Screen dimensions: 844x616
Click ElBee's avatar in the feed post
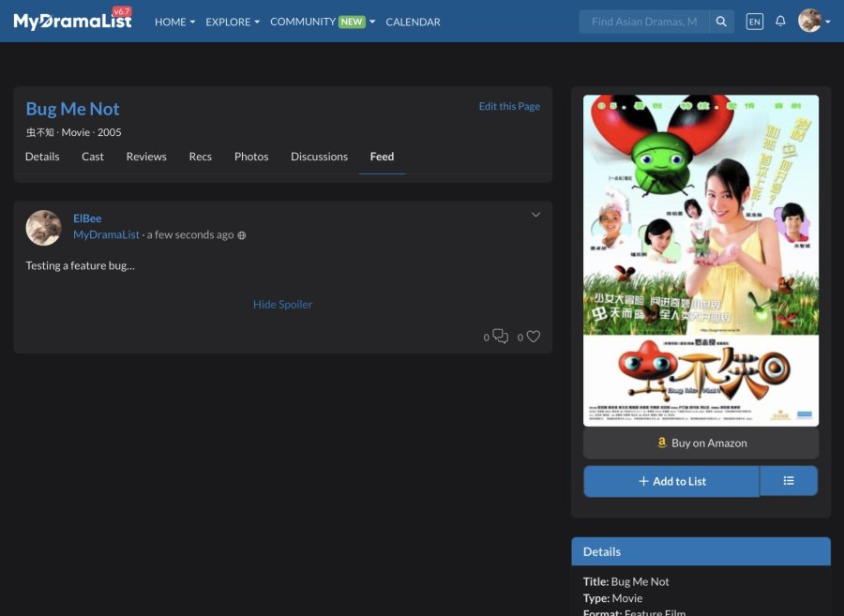pyautogui.click(x=43, y=228)
